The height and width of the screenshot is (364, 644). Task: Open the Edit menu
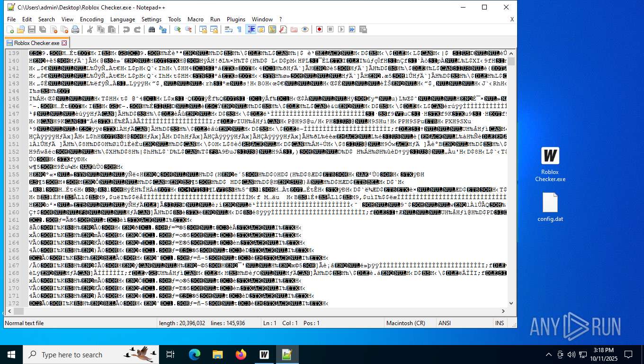tap(27, 19)
